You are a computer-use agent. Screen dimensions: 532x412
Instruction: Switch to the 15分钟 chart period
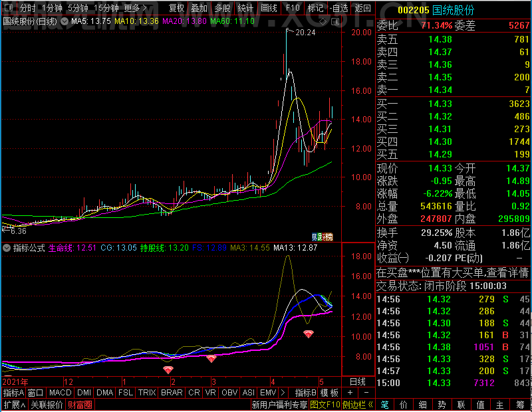(x=106, y=8)
